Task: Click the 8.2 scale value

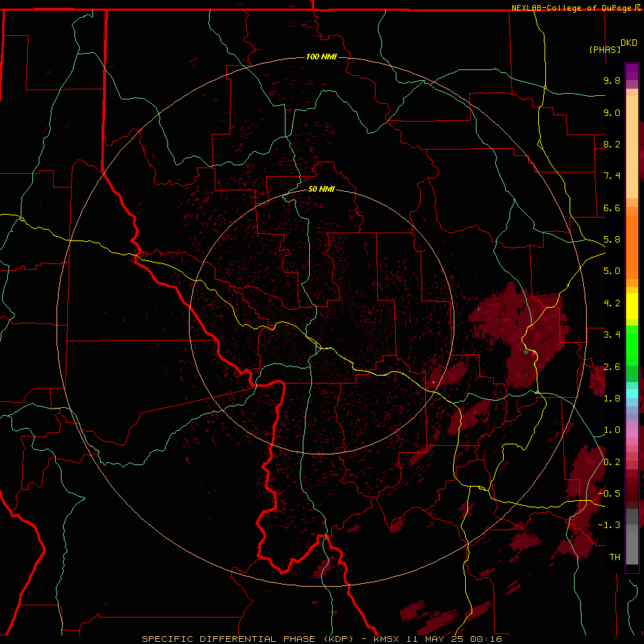Action: tap(612, 144)
